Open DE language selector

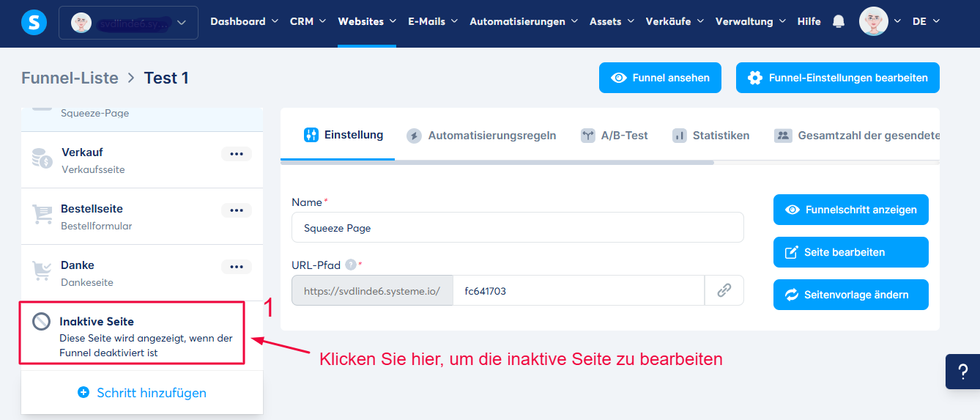click(x=926, y=21)
